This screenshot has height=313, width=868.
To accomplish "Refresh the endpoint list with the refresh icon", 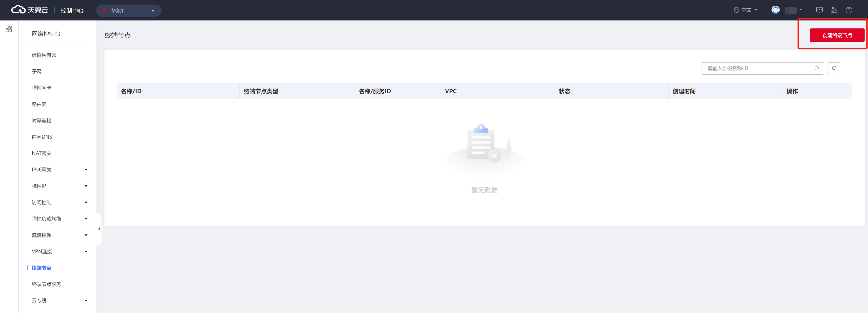I will pyautogui.click(x=834, y=68).
